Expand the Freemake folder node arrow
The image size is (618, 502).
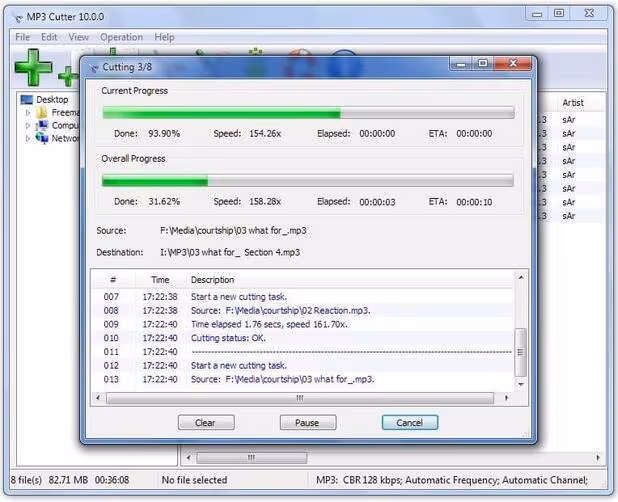[28, 113]
